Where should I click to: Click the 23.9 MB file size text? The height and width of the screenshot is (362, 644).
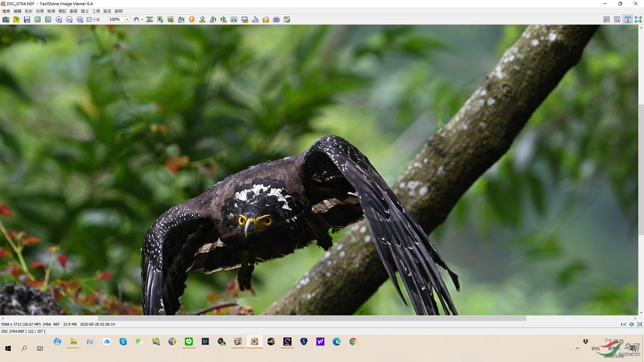pos(70,324)
